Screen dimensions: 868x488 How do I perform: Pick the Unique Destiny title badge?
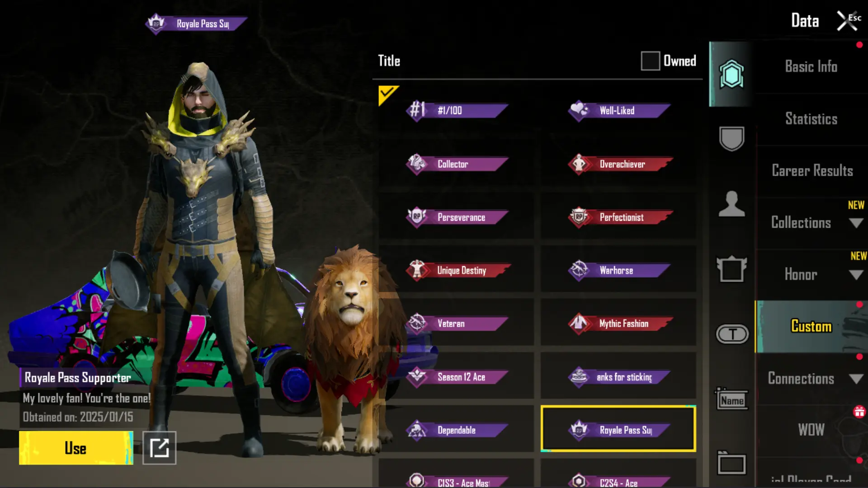(x=457, y=270)
